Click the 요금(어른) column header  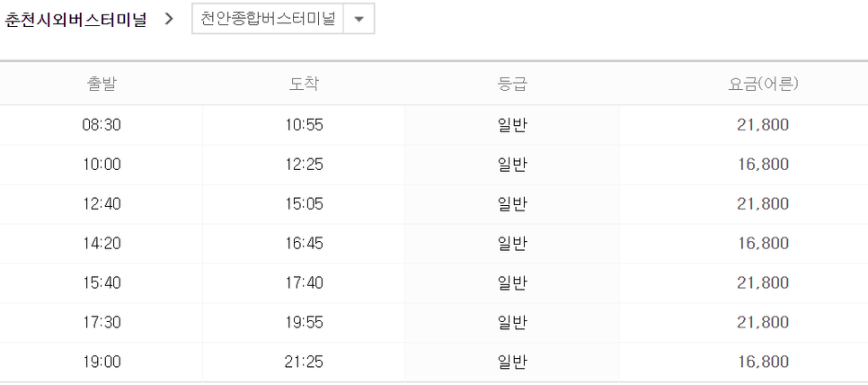tap(763, 84)
